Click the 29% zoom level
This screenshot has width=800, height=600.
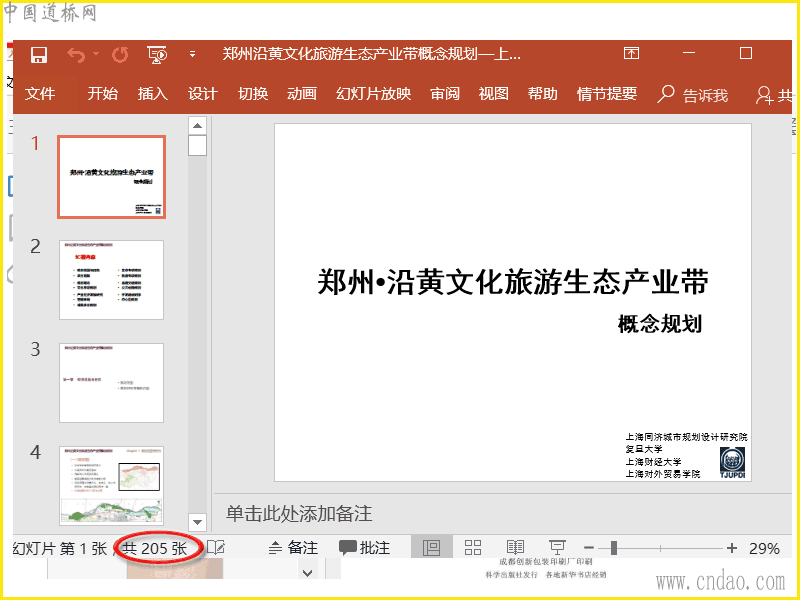pos(764,548)
